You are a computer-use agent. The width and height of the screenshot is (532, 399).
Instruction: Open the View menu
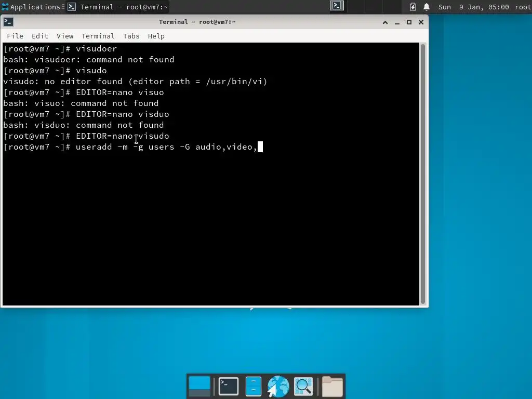click(65, 36)
